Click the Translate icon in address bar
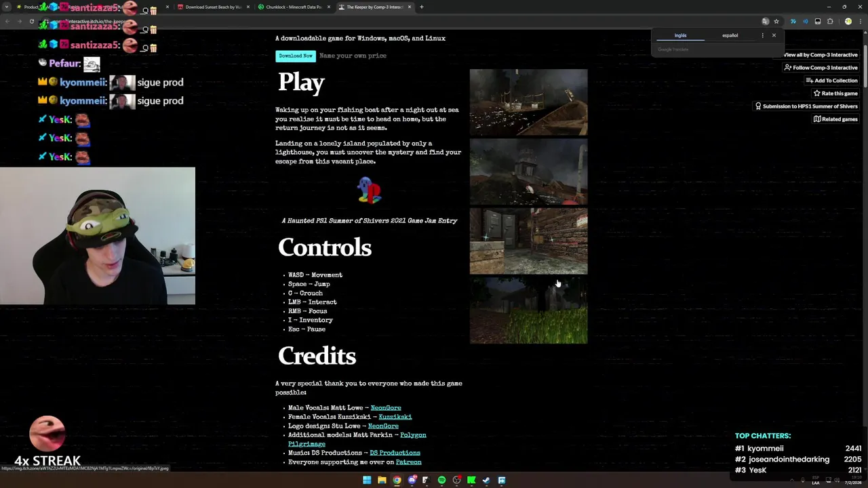This screenshot has height=488, width=868. [765, 21]
